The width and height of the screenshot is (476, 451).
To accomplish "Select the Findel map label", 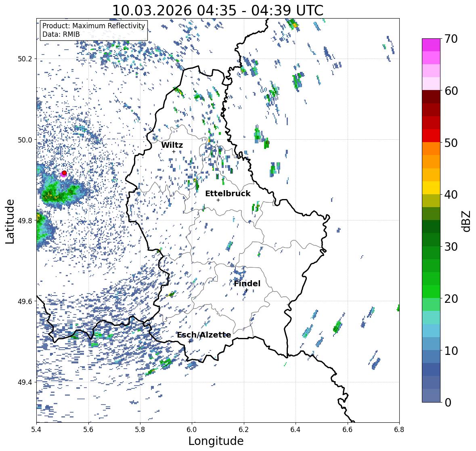I will coord(247,283).
